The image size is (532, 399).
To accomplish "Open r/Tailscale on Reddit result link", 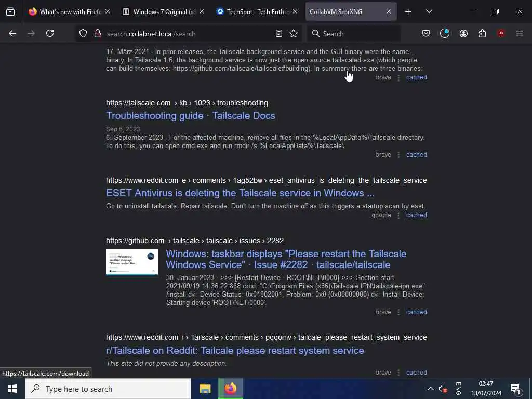I will (235, 351).
